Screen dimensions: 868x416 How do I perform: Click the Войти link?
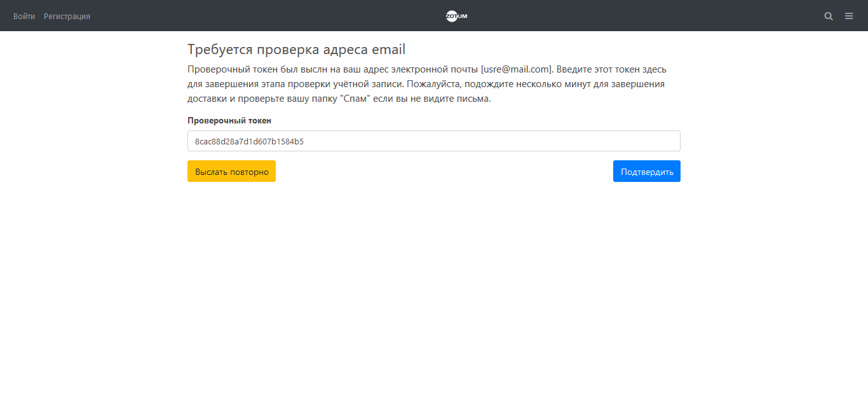point(24,16)
